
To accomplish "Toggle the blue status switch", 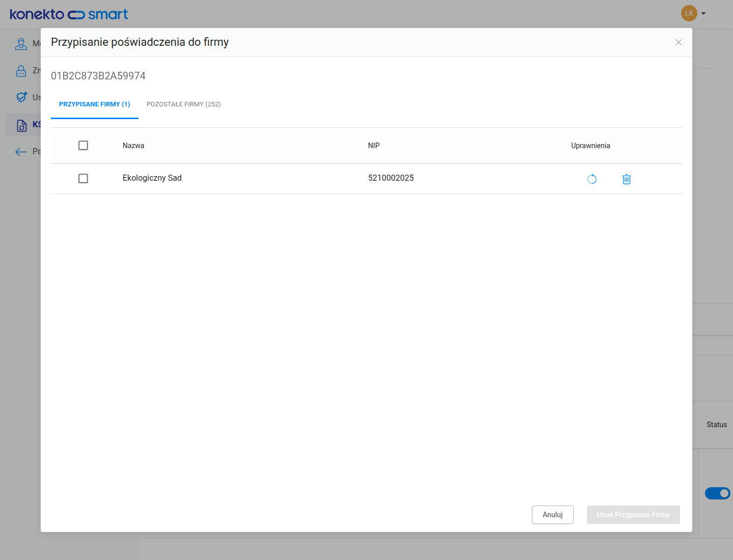I will tap(717, 493).
